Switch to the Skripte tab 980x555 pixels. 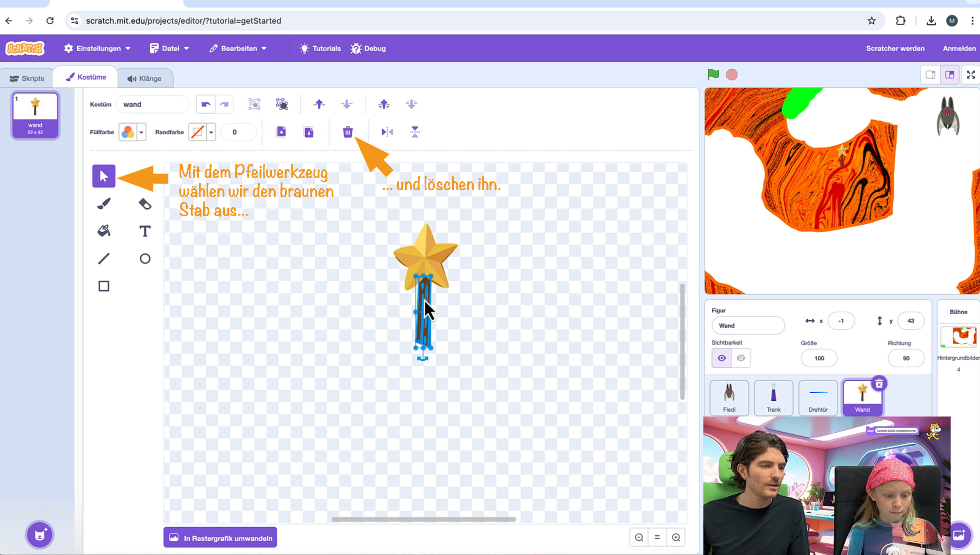(x=27, y=78)
